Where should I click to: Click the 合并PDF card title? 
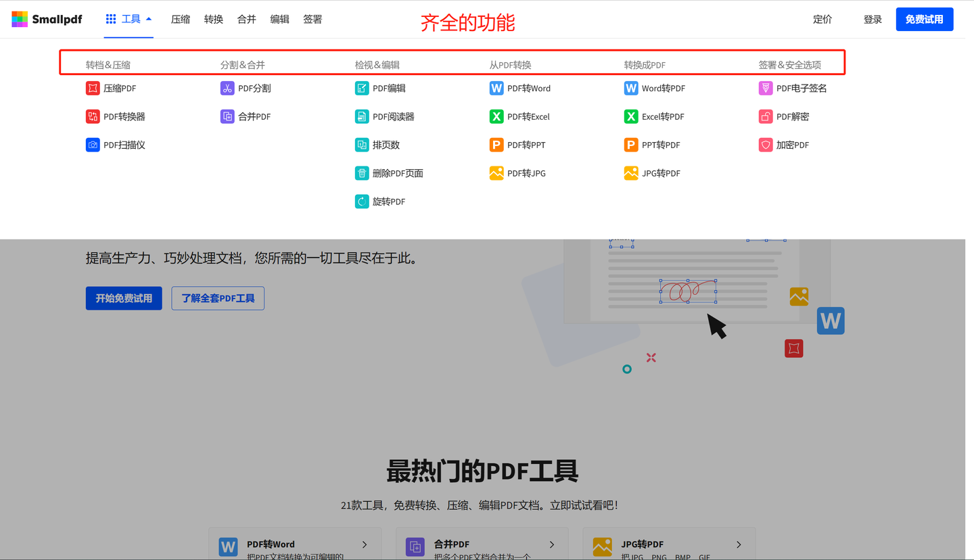(452, 544)
